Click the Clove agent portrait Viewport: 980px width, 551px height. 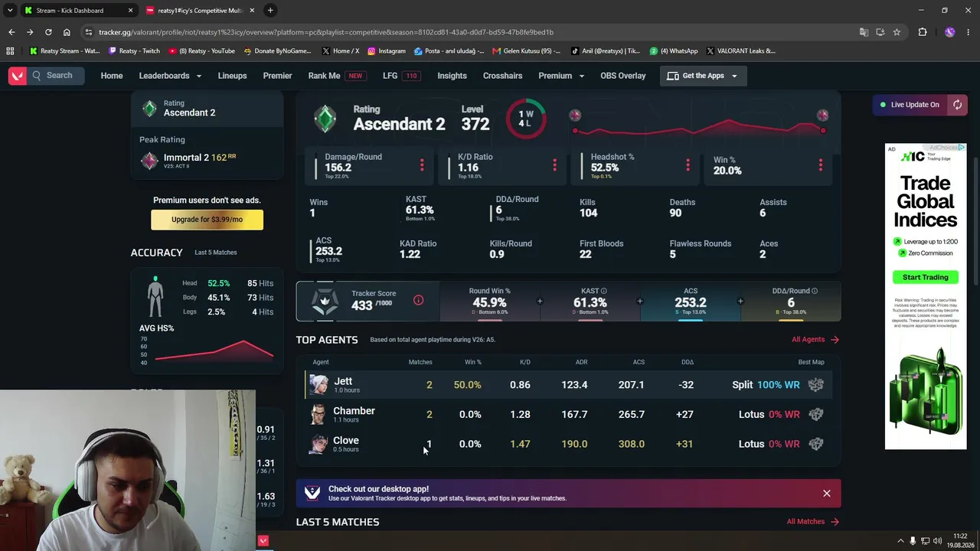[318, 444]
